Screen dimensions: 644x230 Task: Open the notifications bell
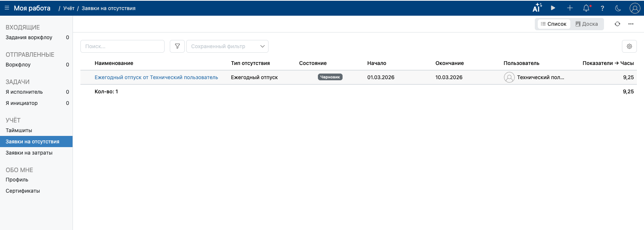coord(586,8)
